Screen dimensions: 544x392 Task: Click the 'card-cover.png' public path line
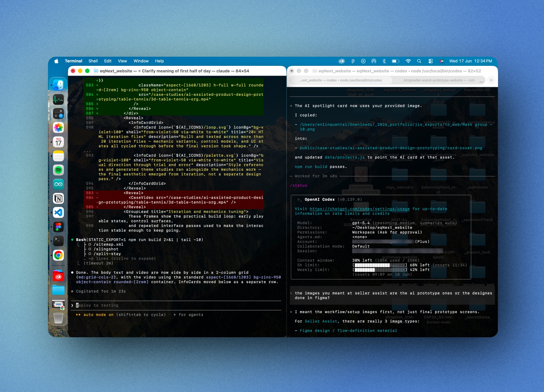391,148
